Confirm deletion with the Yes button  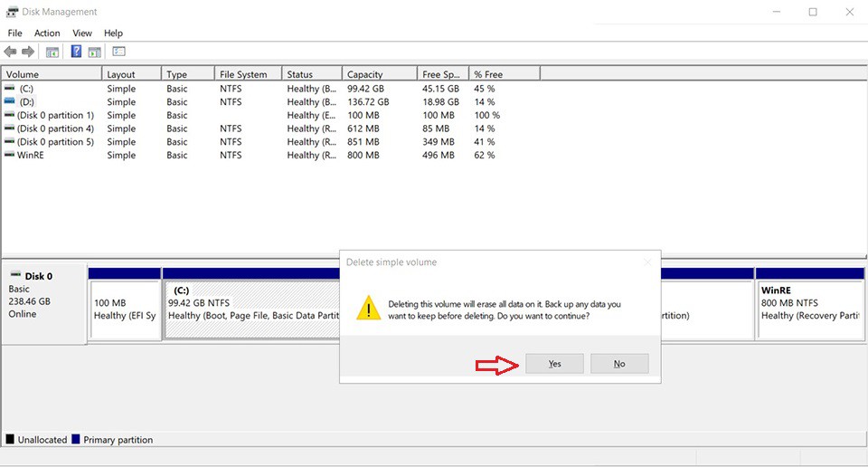click(x=554, y=364)
